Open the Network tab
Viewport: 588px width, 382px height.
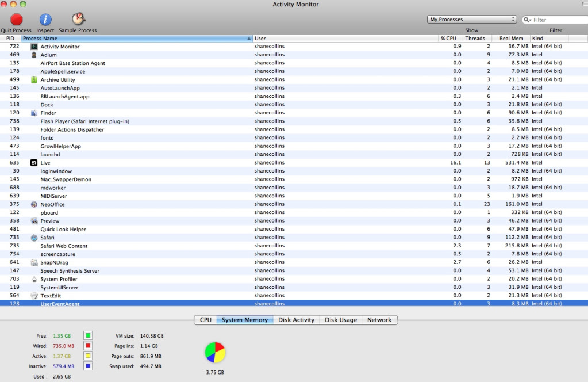pos(379,320)
